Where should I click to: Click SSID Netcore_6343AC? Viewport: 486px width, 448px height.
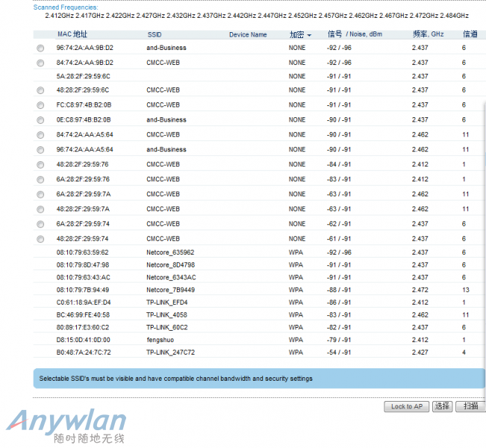pyautogui.click(x=171, y=278)
